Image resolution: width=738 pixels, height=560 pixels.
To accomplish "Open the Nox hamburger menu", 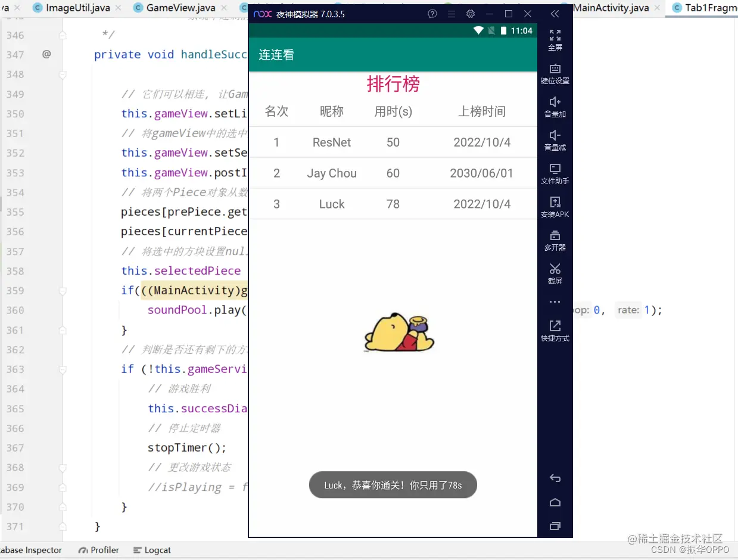I will coord(451,14).
